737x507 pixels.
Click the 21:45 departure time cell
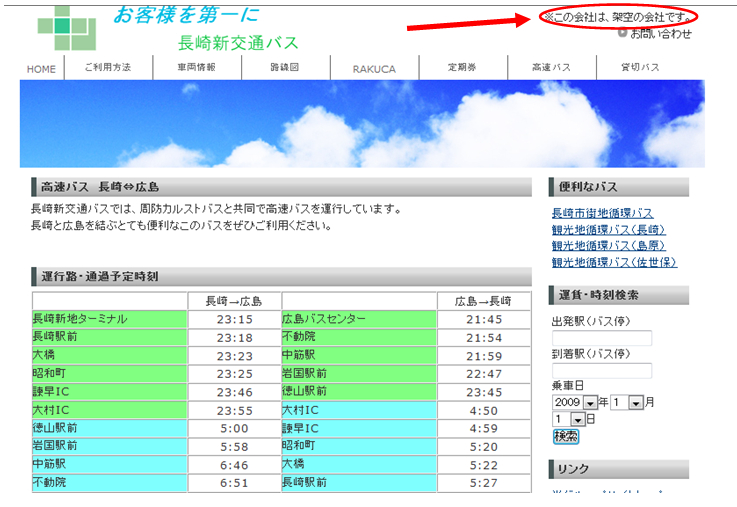(x=484, y=320)
